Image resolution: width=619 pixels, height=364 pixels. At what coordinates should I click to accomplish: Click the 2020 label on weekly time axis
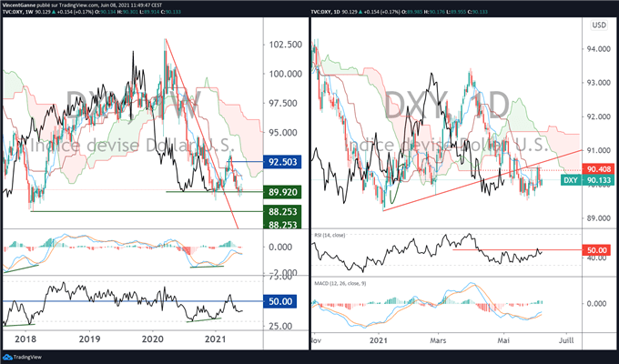tap(152, 339)
